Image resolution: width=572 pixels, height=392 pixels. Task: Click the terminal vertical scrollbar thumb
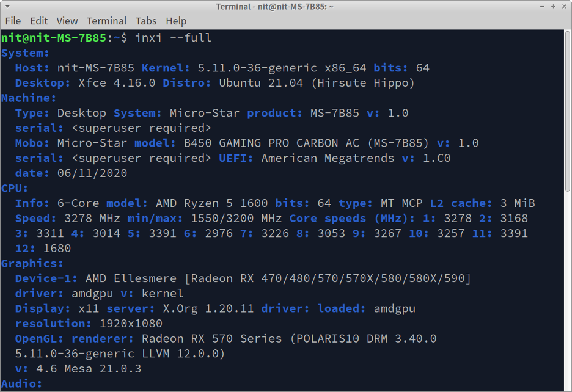tap(568, 111)
